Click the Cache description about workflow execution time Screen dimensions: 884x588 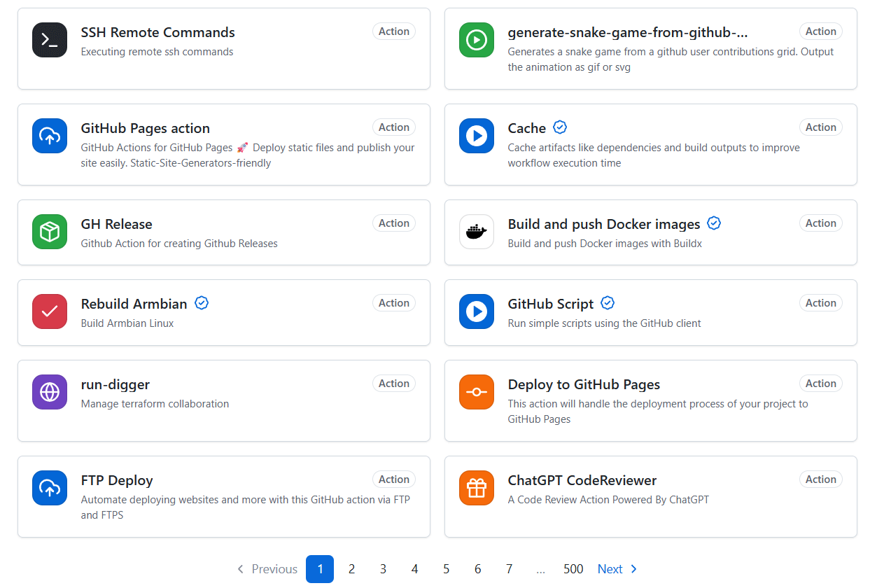(654, 155)
